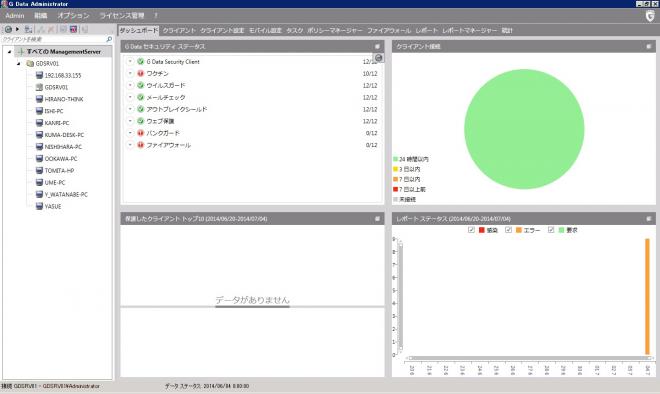Image resolution: width=660 pixels, height=394 pixels.
Task: Open the Admin menu
Action: [x=15, y=16]
